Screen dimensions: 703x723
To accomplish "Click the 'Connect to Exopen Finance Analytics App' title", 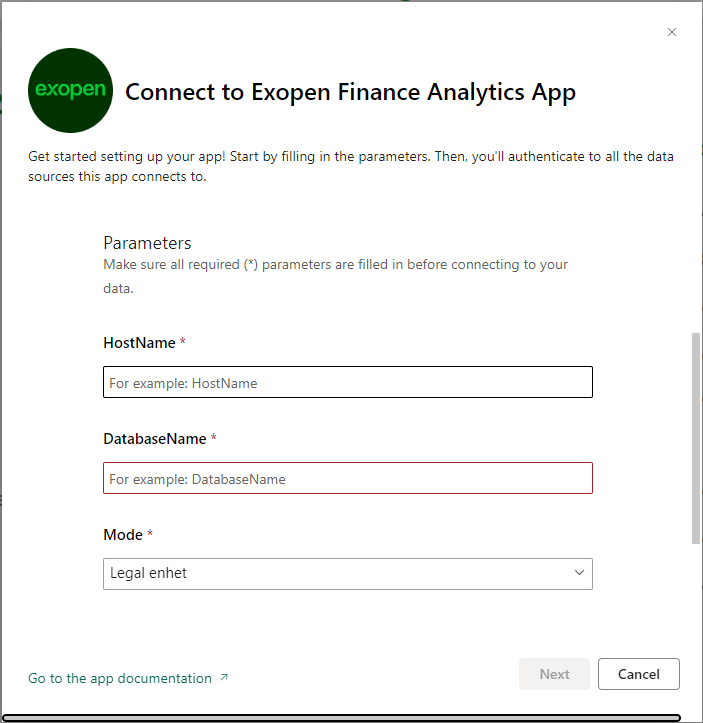I will (350, 92).
